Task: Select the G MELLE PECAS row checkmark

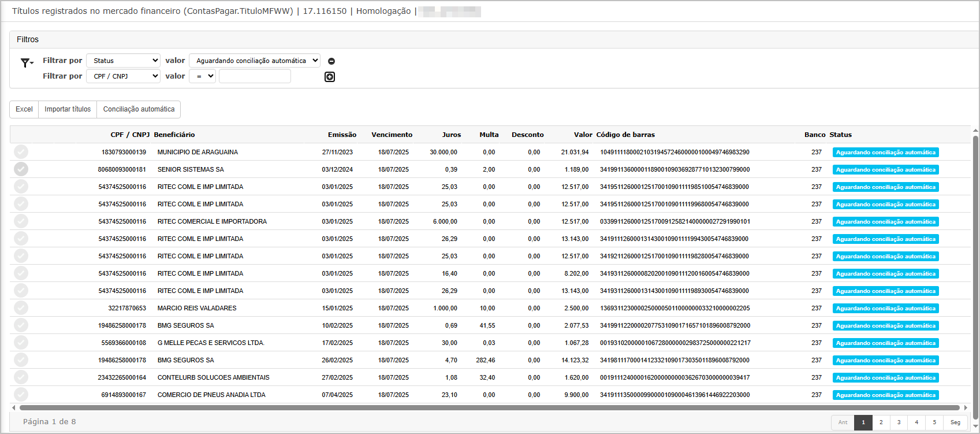Action: (21, 343)
